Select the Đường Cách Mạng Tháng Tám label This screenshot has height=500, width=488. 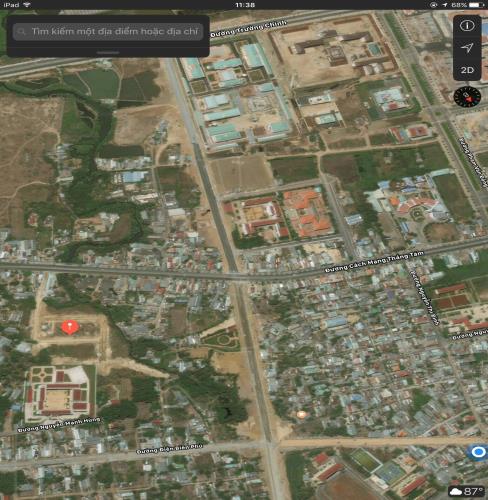[374, 261]
